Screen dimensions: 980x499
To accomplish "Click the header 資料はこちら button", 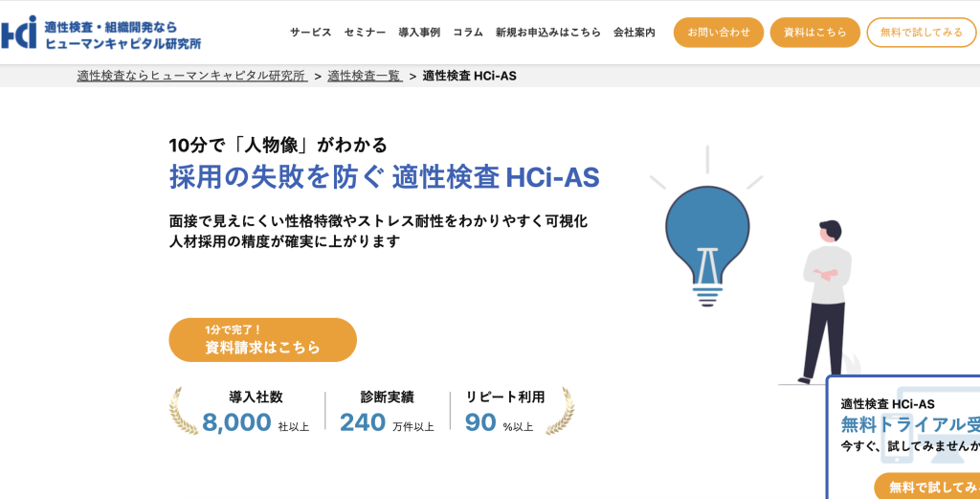I will pos(814,33).
